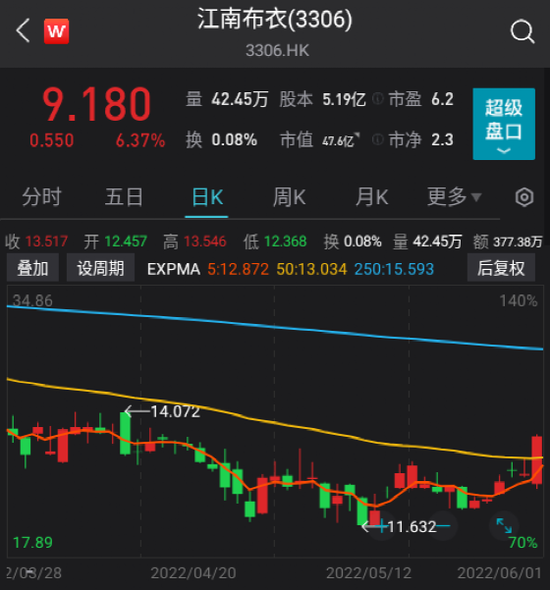Switch to the 月K tab

pyautogui.click(x=372, y=197)
